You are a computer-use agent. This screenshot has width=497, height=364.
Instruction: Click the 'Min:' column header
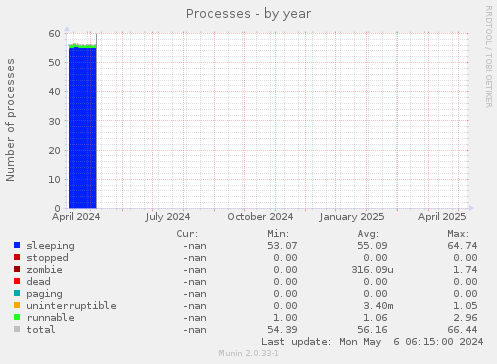pyautogui.click(x=278, y=234)
